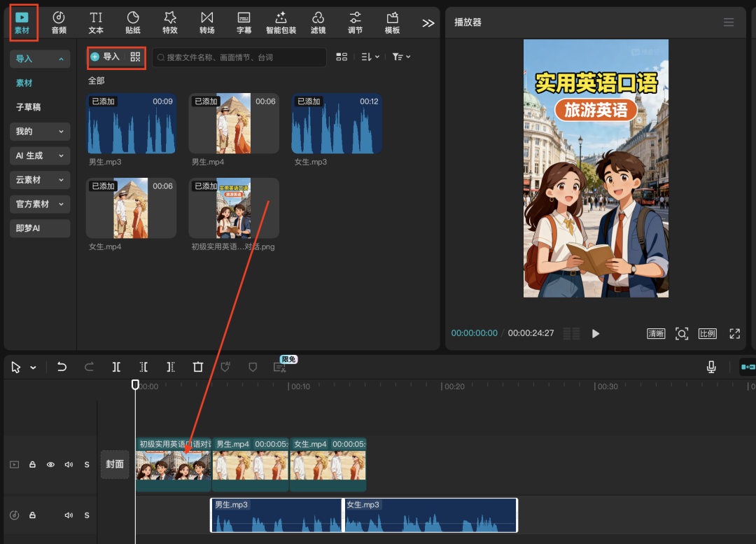Screen dimensions: 756x544
Task: Click the undo arrow in timeline toolbar
Action: pos(62,367)
